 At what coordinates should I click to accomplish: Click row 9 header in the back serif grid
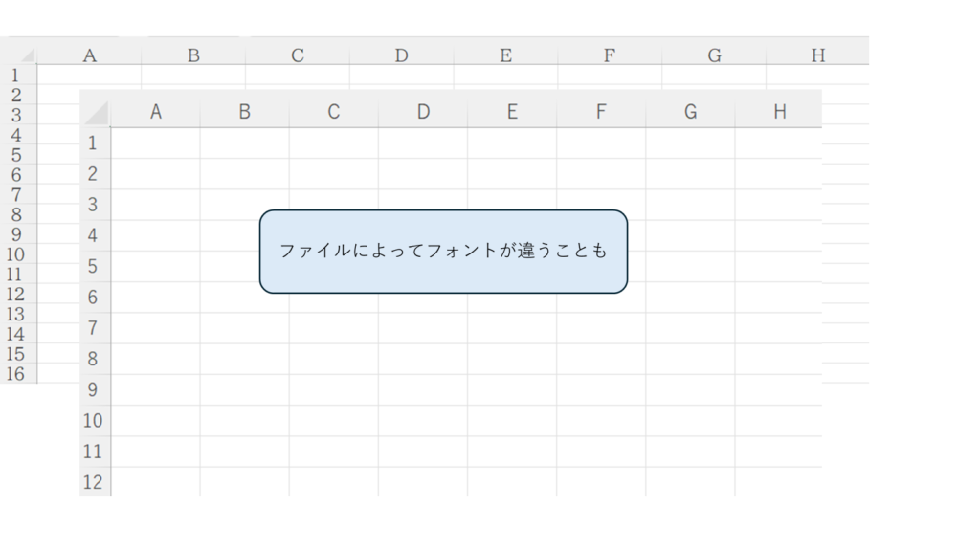pos(16,234)
